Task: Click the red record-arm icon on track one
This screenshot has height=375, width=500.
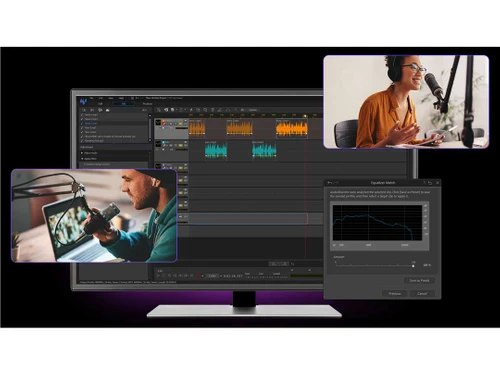Action: 164,123
